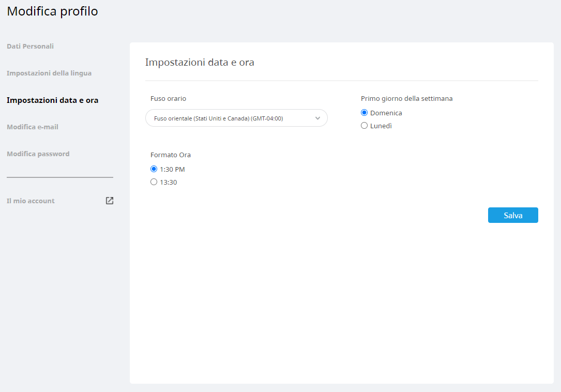The width and height of the screenshot is (561, 392).
Task: Click the Primo giorno della settimana label
Action: pos(406,98)
